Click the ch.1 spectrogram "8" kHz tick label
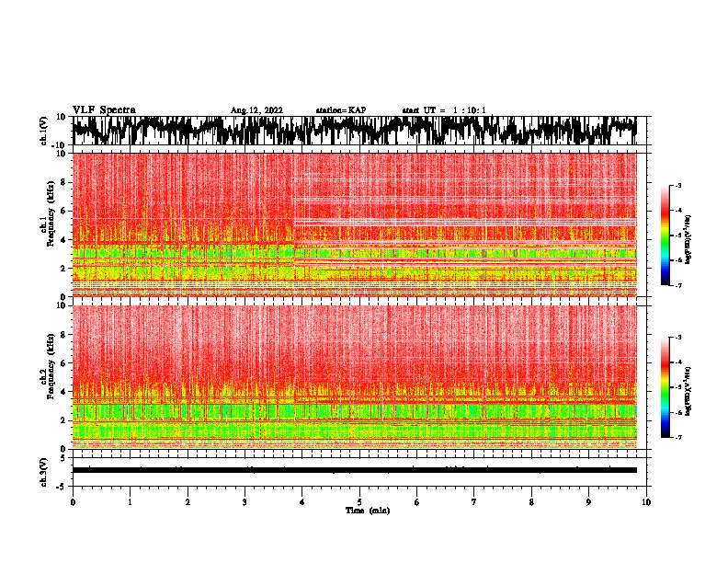Screen dimensions: 728x563 (x=63, y=182)
